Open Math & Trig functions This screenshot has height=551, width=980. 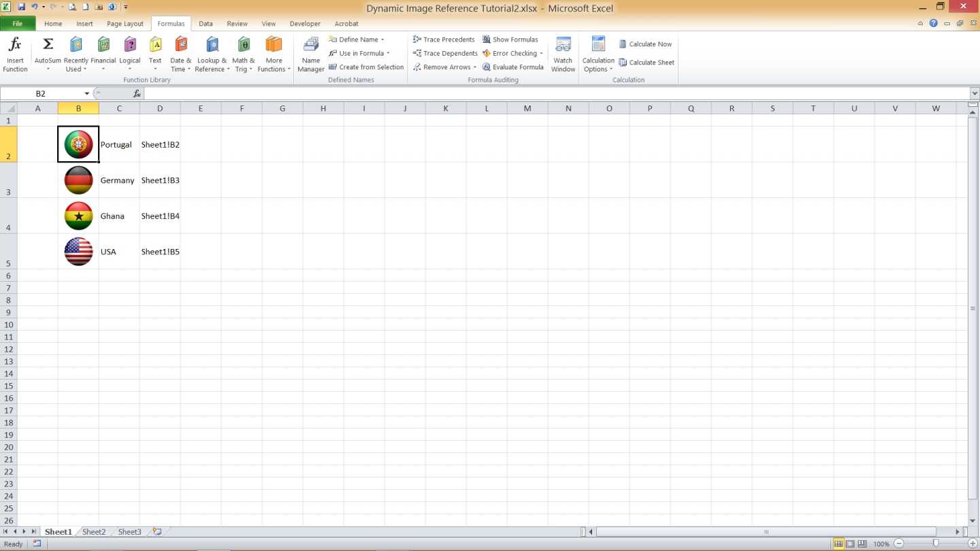tap(244, 55)
